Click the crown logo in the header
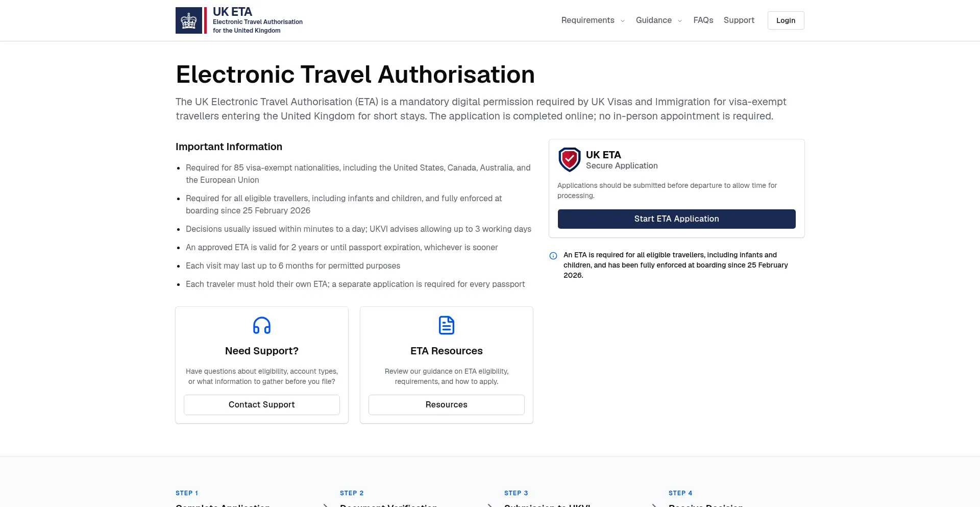The image size is (980, 507). 189,20
